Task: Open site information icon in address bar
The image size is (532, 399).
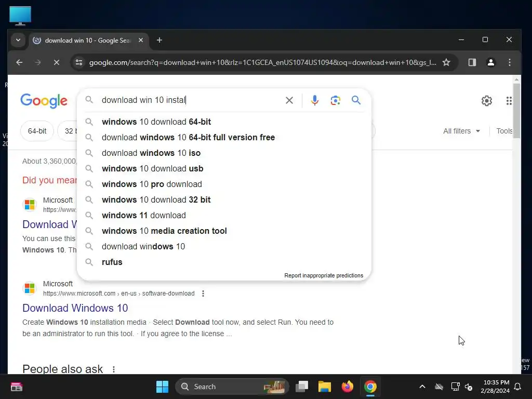Action: point(79,62)
